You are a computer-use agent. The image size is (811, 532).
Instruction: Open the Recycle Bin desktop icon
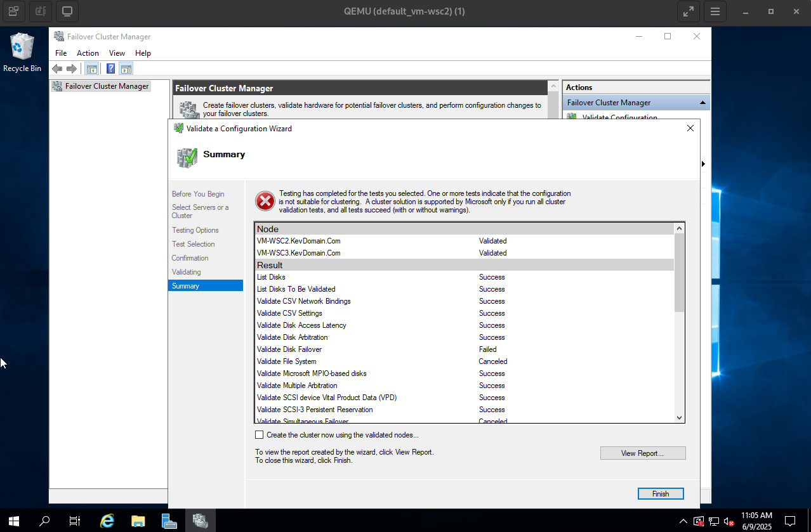(22, 53)
